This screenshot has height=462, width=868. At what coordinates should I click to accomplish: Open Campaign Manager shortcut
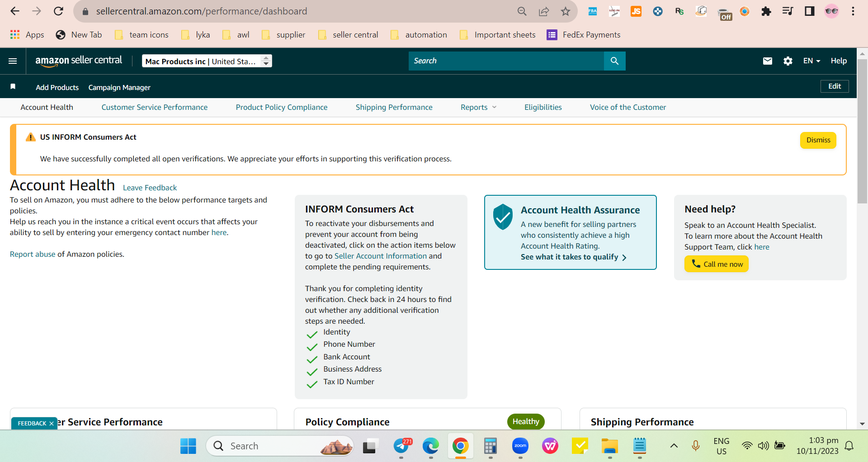[x=119, y=87]
